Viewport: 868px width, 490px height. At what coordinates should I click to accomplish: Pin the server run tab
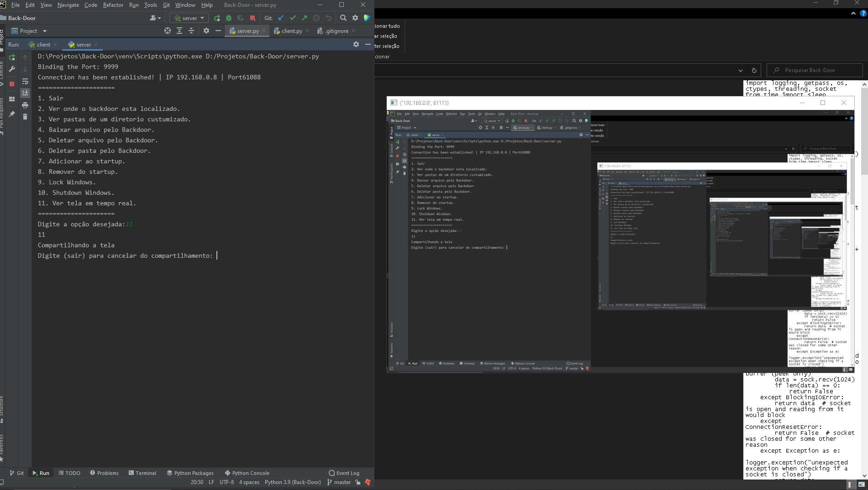[12, 114]
